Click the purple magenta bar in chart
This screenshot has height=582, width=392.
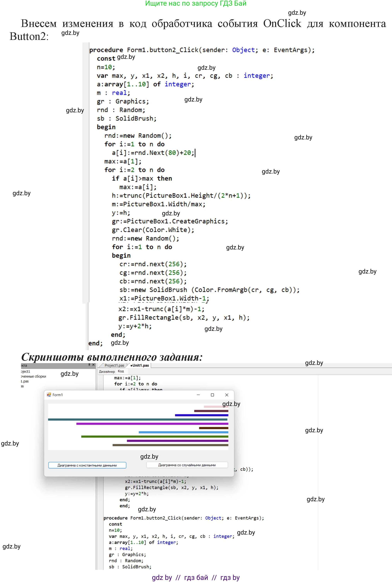point(152,424)
